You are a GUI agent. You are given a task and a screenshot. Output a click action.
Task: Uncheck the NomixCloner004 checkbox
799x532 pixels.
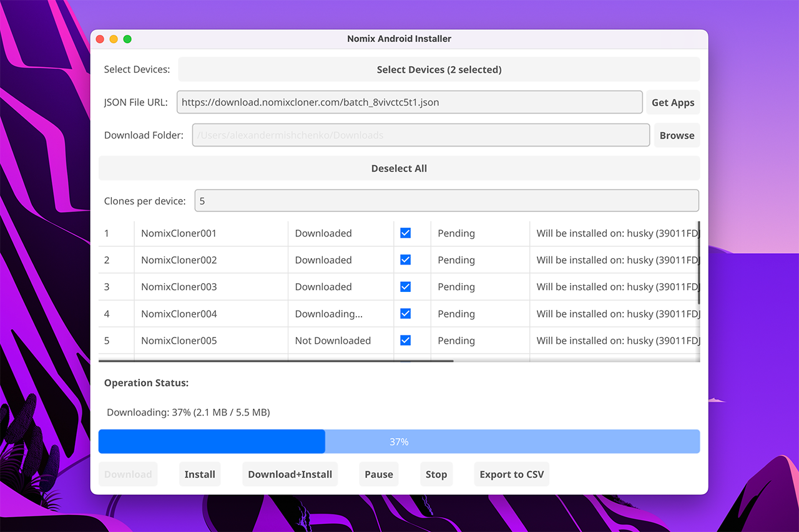pos(406,314)
